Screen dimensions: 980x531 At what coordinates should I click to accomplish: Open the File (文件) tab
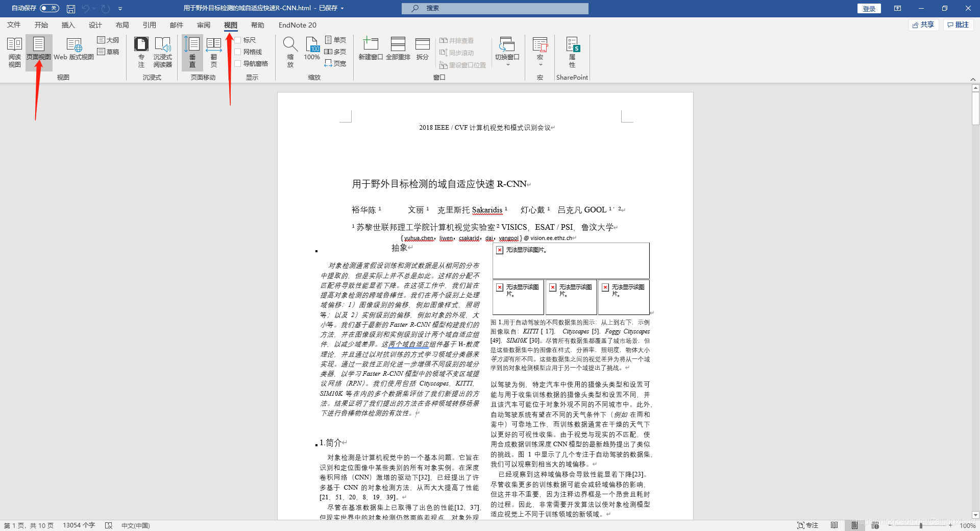[14, 25]
